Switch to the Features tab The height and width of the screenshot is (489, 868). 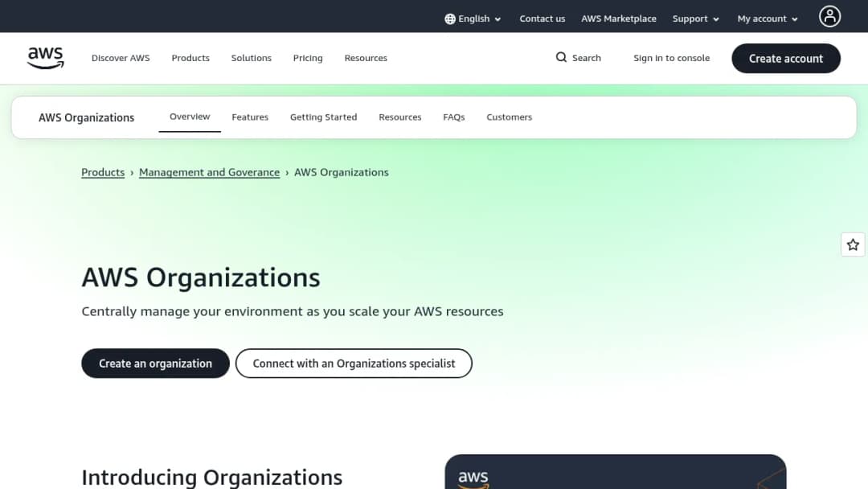pos(250,117)
